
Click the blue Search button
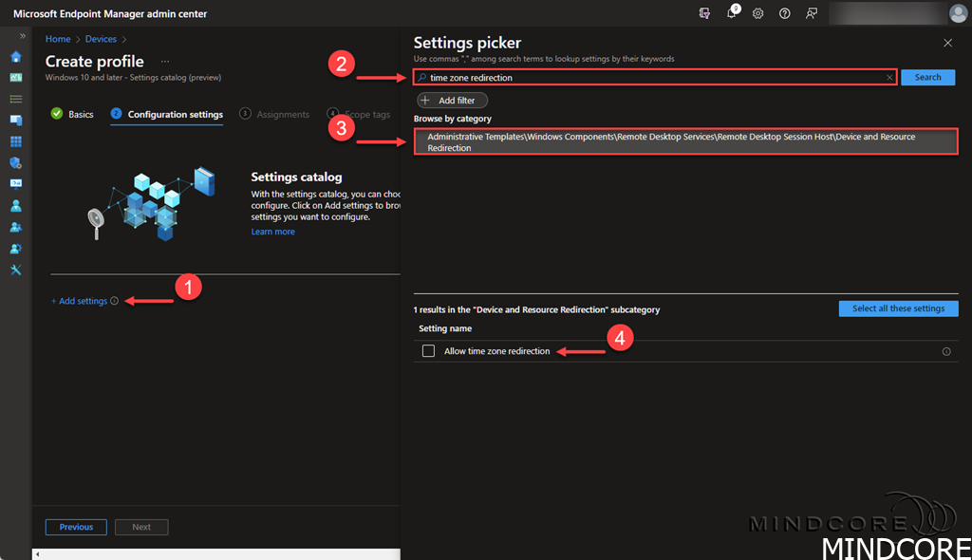[927, 78]
